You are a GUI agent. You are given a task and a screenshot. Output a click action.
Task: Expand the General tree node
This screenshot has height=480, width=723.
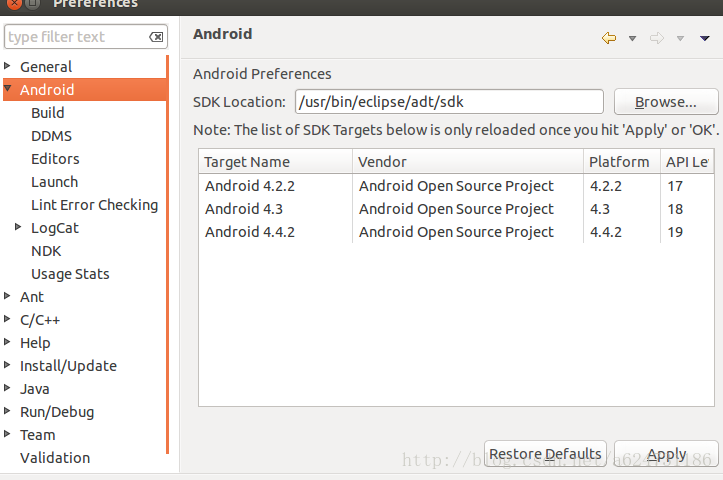(x=7, y=66)
